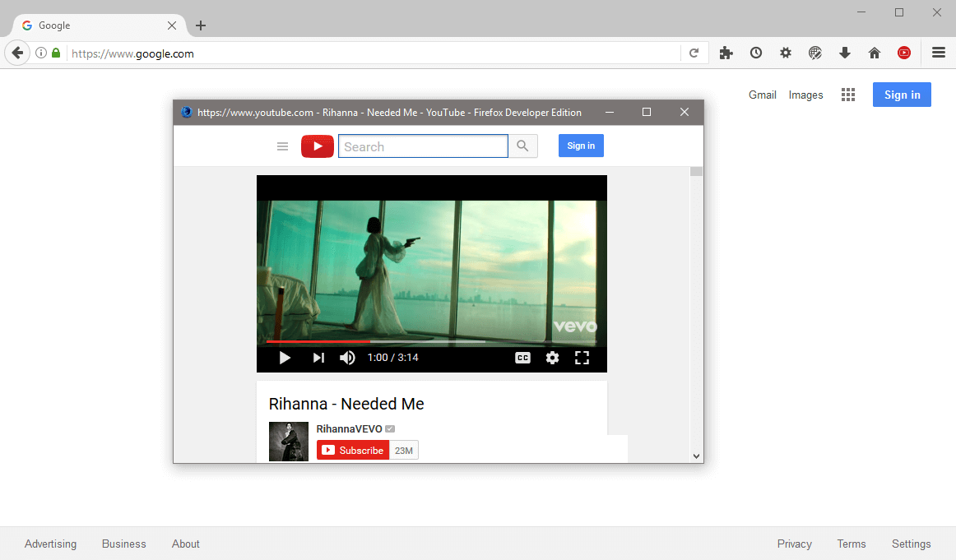
Task: Open Settings footer link
Action: pyautogui.click(x=911, y=544)
